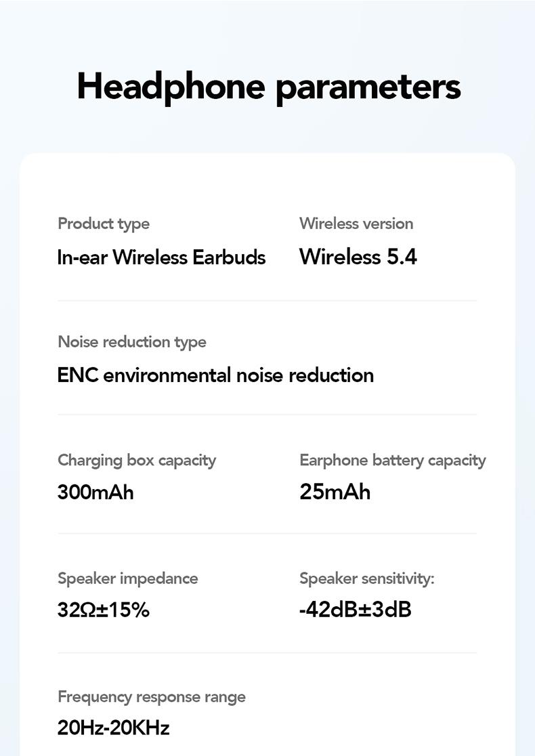The height and width of the screenshot is (756, 535).
Task: Click the "ENC" acronym in noise reduction value
Action: click(78, 375)
